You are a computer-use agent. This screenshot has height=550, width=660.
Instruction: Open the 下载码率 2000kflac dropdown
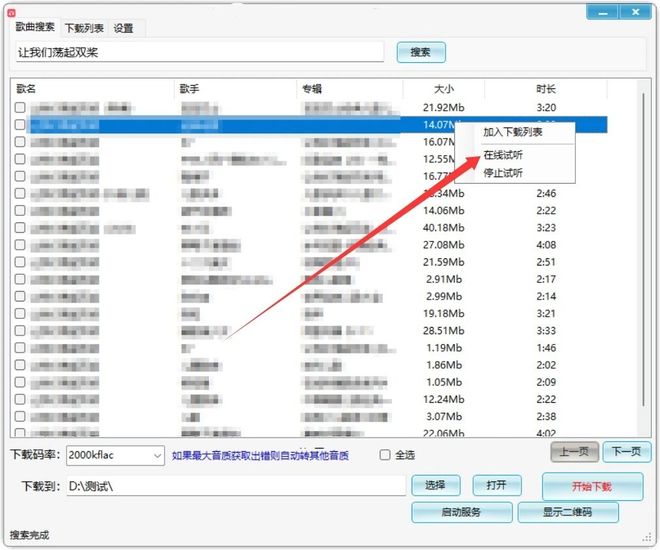pyautogui.click(x=115, y=455)
